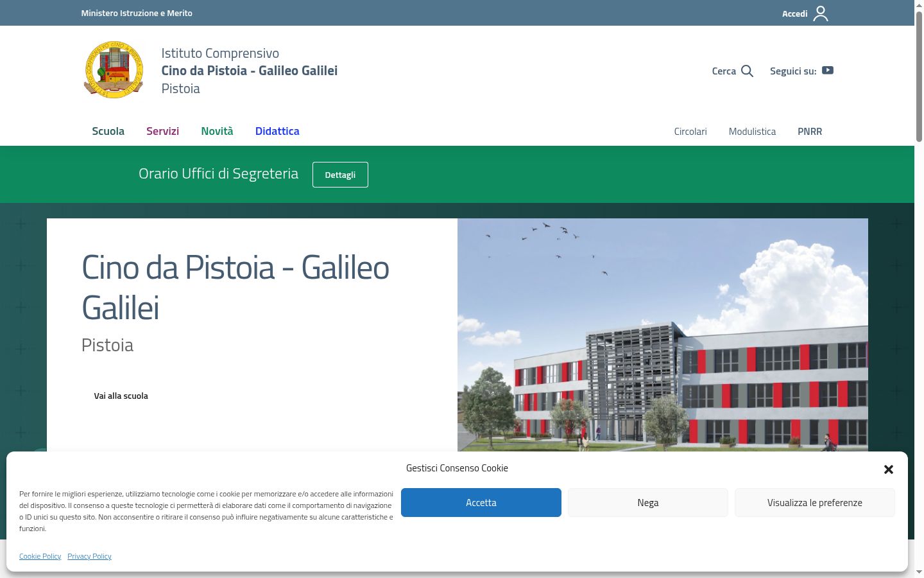924x578 pixels.
Task: Click Visualizza le preferenze button
Action: [x=815, y=502]
